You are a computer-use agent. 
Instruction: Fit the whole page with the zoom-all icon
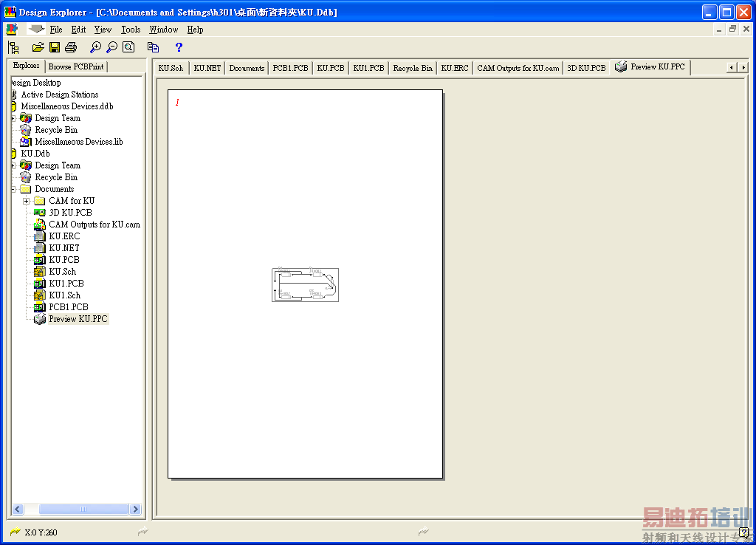[x=128, y=47]
